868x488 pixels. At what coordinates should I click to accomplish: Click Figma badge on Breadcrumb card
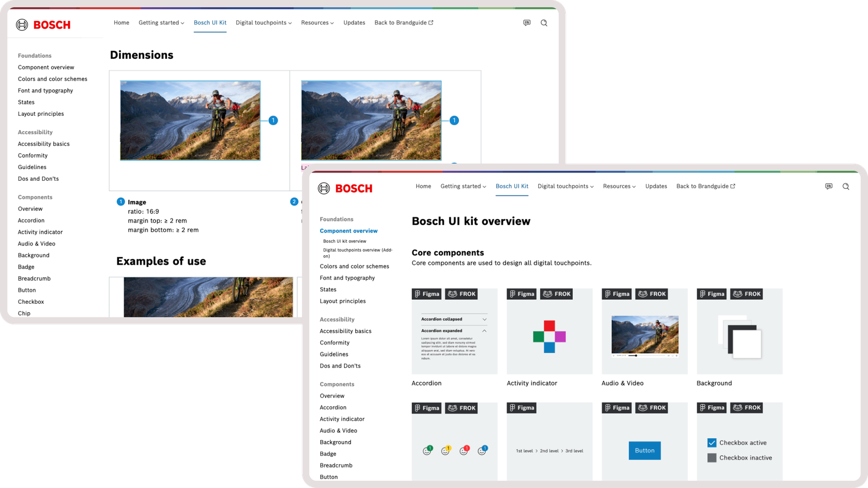click(x=522, y=408)
